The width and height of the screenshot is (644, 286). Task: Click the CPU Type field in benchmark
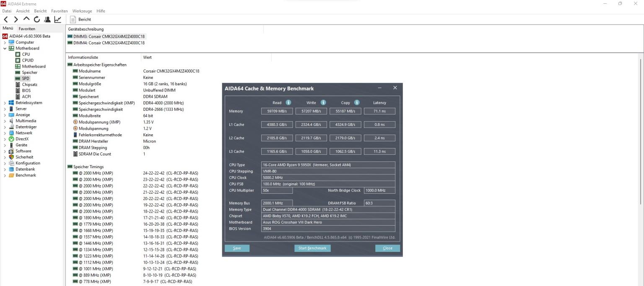(x=328, y=165)
